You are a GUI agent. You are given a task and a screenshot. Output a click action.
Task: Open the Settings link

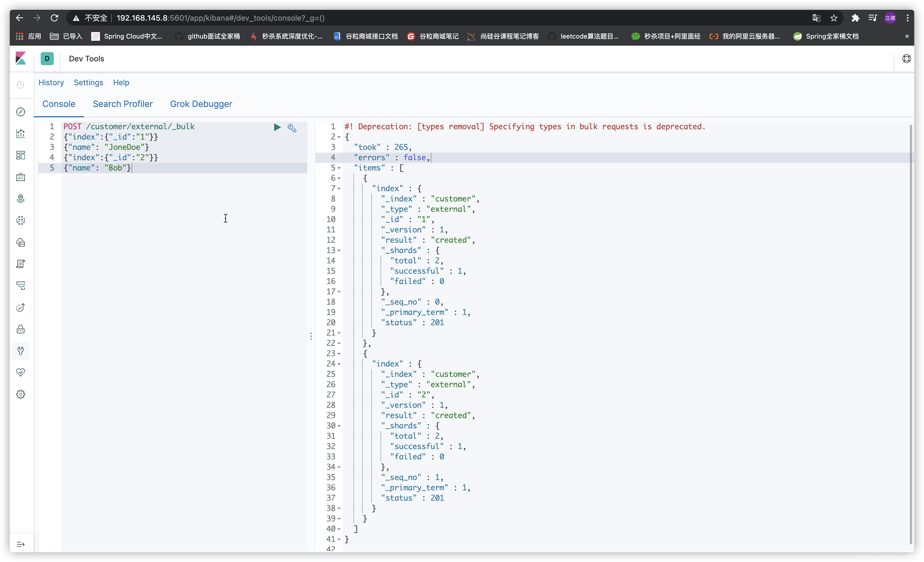(88, 83)
